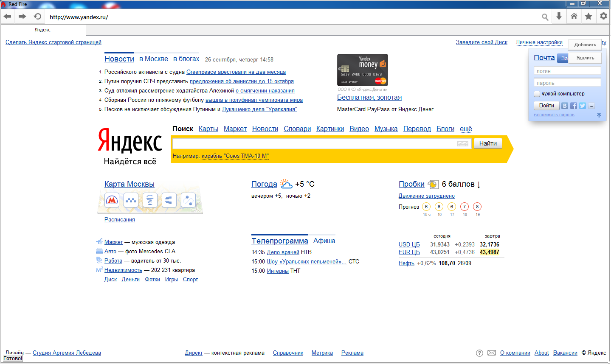Click the traffic light icon beside Пробки

coord(433,184)
